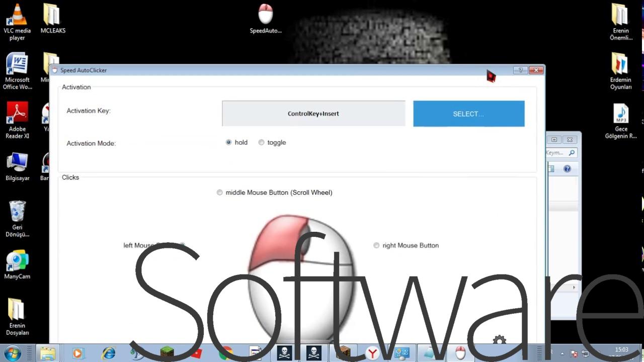Click blue help icon in background Explorer window
Image resolution: width=644 pixels, height=362 pixels.
click(x=567, y=169)
